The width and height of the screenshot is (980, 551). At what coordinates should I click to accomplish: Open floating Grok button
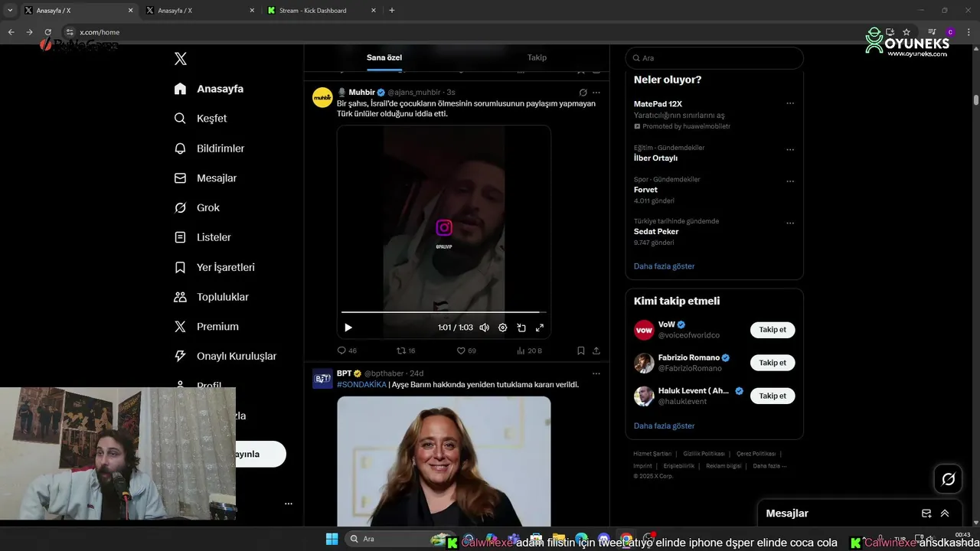coord(949,479)
